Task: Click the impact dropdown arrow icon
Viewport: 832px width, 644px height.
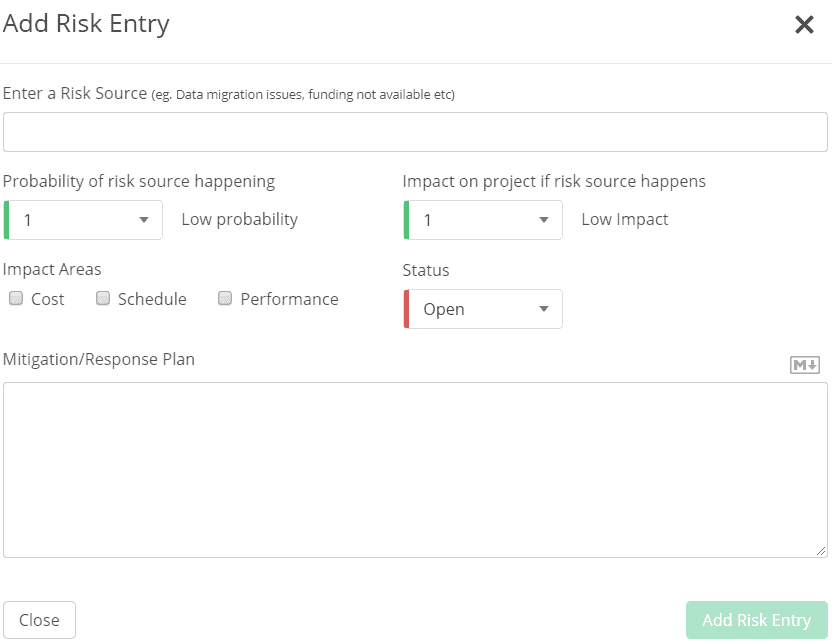Action: point(544,220)
